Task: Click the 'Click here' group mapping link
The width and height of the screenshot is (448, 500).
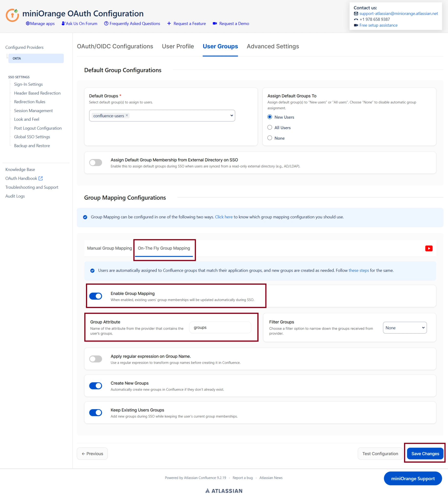Action: [224, 217]
